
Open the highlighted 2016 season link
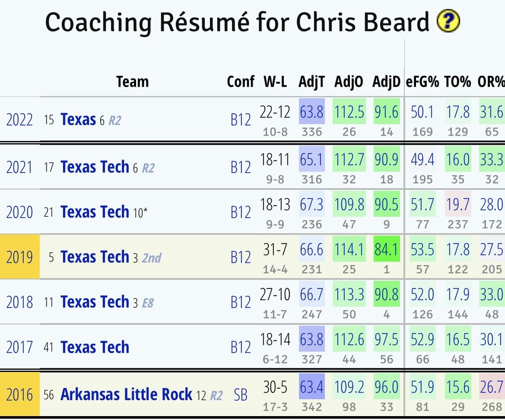click(20, 394)
